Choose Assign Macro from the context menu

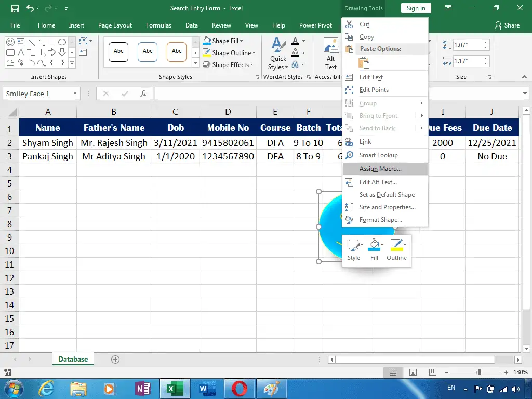pyautogui.click(x=385, y=169)
